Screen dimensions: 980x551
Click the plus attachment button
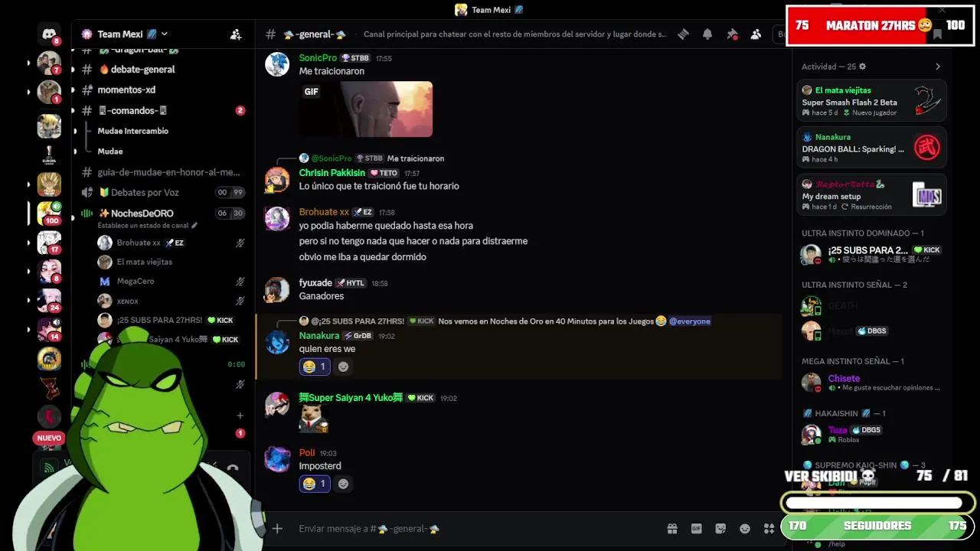tap(277, 529)
